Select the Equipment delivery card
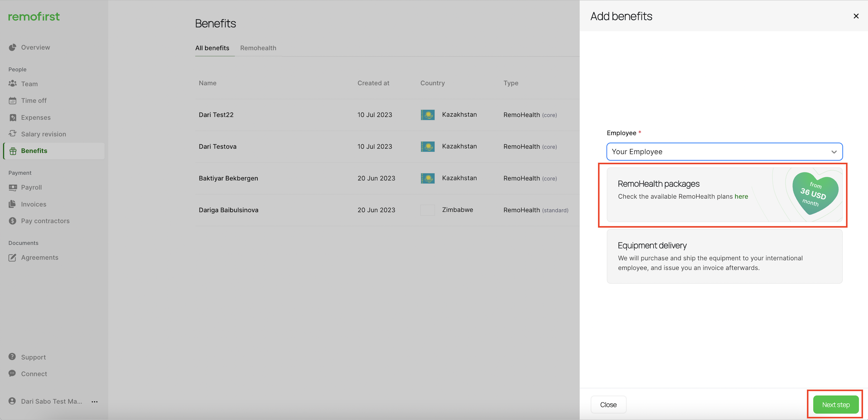 click(x=724, y=256)
